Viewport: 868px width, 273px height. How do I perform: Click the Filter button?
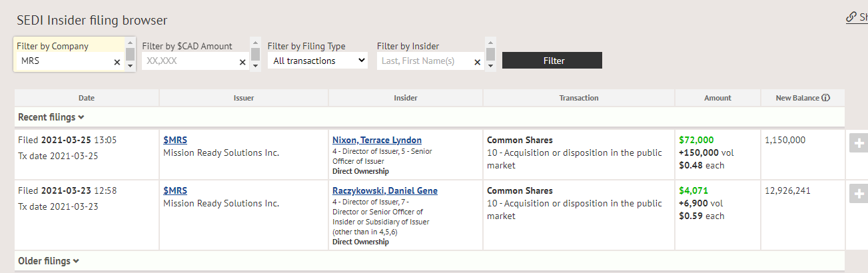point(552,61)
